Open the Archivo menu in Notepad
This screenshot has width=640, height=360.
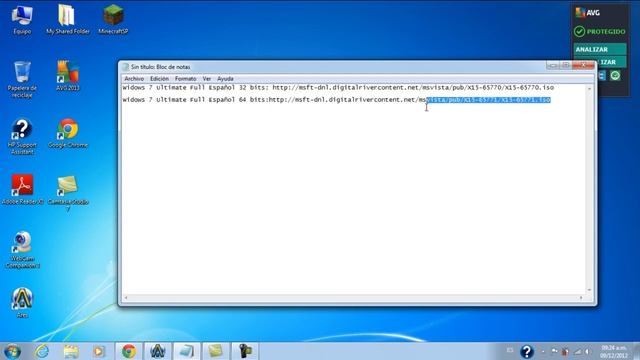tap(134, 78)
